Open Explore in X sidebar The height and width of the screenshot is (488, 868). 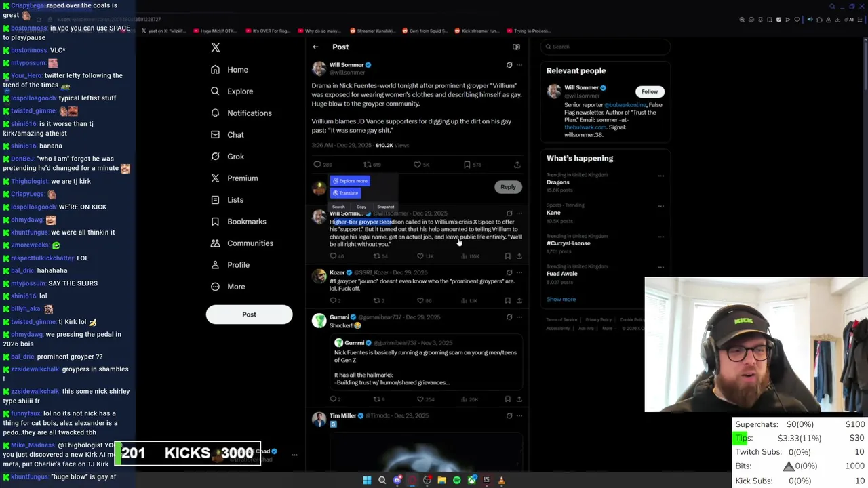tap(232, 91)
